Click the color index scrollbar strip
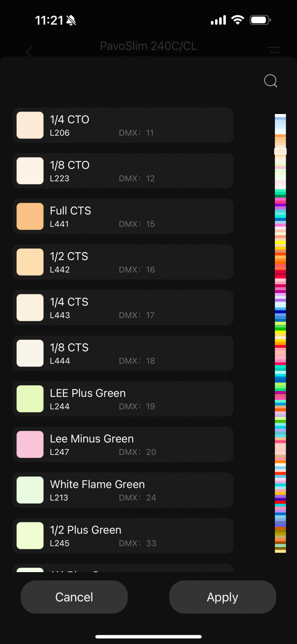297x644 pixels. coord(280,333)
